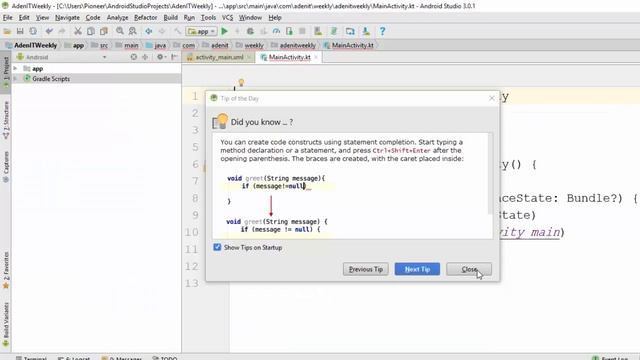Open the Build menu

click(x=171, y=18)
